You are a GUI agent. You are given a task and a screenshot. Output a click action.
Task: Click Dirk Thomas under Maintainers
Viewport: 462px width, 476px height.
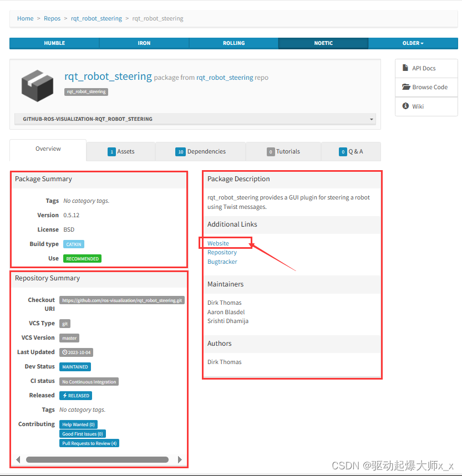tap(225, 303)
